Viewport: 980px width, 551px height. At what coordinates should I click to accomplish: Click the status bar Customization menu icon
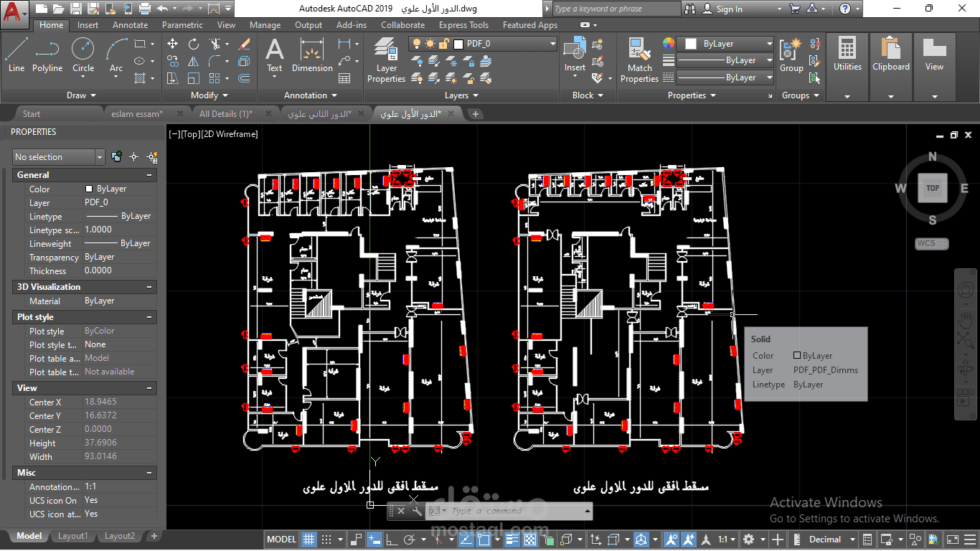point(969,539)
